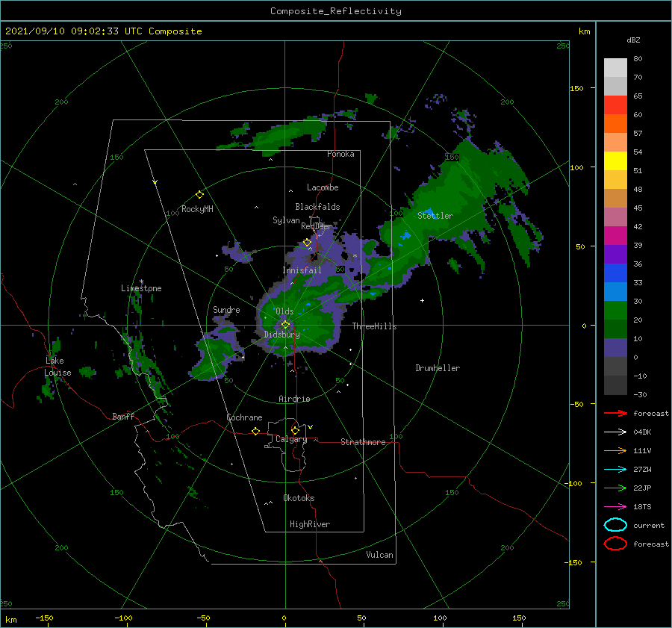Viewport: 672px width, 628px height.
Task: Click the yellow diamond marker at RockyMH
Action: (199, 195)
